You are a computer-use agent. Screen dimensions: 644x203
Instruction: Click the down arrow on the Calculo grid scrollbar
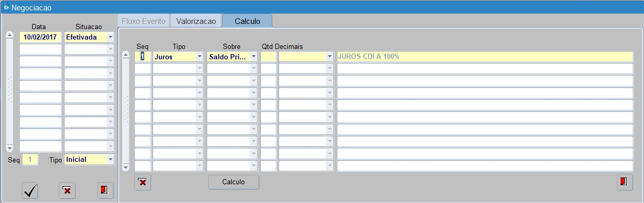pyautogui.click(x=125, y=167)
